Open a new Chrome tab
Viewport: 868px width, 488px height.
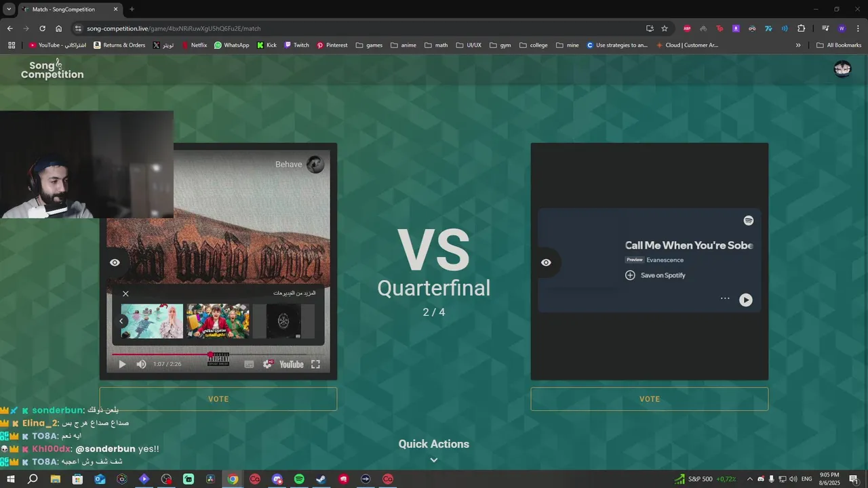click(132, 9)
